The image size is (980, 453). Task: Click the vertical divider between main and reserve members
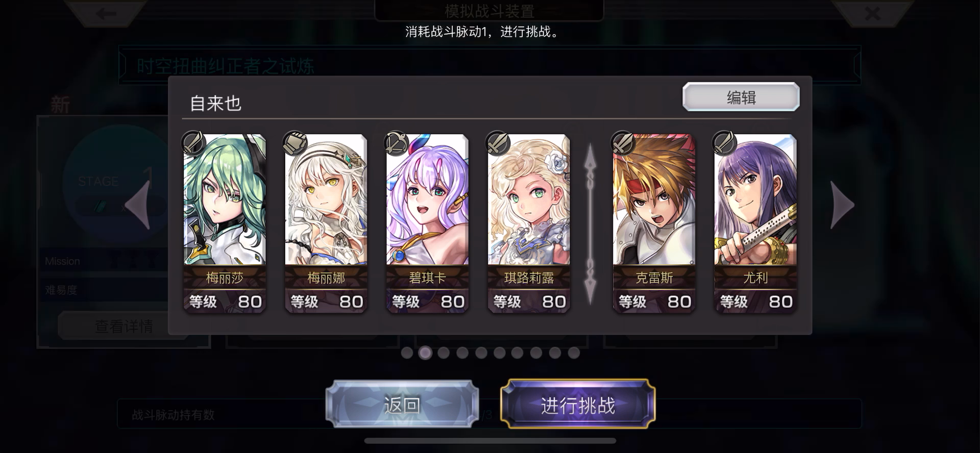click(x=590, y=224)
